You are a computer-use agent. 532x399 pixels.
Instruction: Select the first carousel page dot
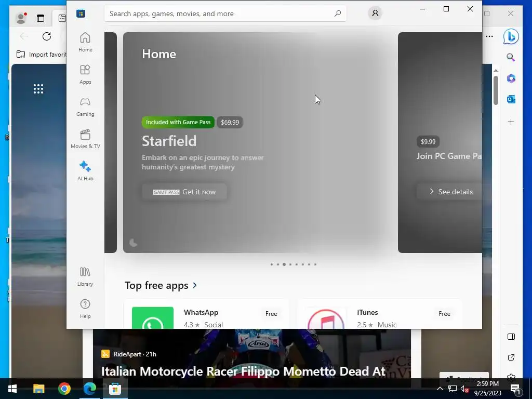[271, 264]
